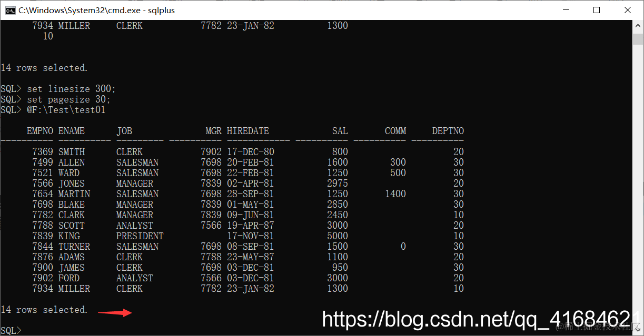Image resolution: width=644 pixels, height=336 pixels.
Task: Click the name SMITH in the table
Action: (x=72, y=152)
